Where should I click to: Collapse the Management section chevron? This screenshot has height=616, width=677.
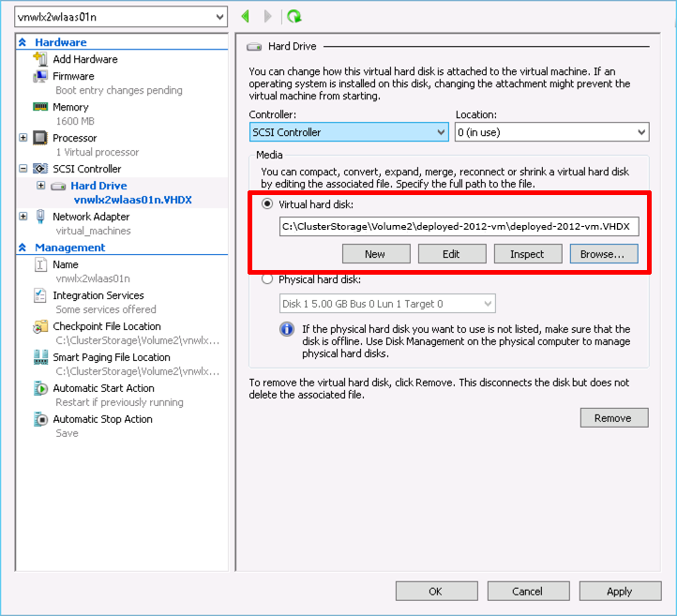(23, 248)
